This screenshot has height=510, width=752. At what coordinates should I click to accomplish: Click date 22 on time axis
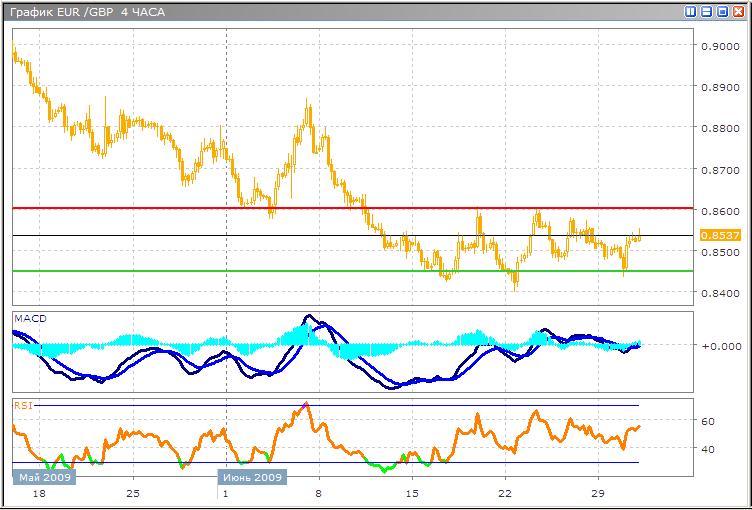(505, 494)
